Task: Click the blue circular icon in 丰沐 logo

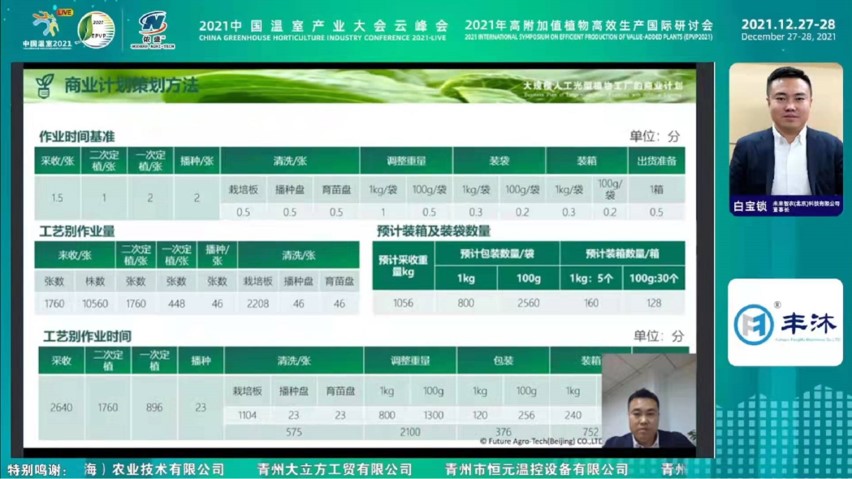Action: 753,324
